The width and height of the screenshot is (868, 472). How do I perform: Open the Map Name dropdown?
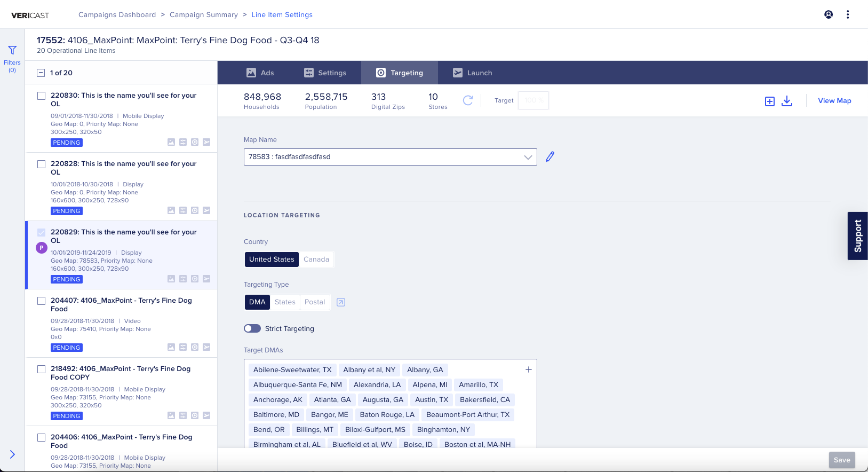[x=391, y=157]
